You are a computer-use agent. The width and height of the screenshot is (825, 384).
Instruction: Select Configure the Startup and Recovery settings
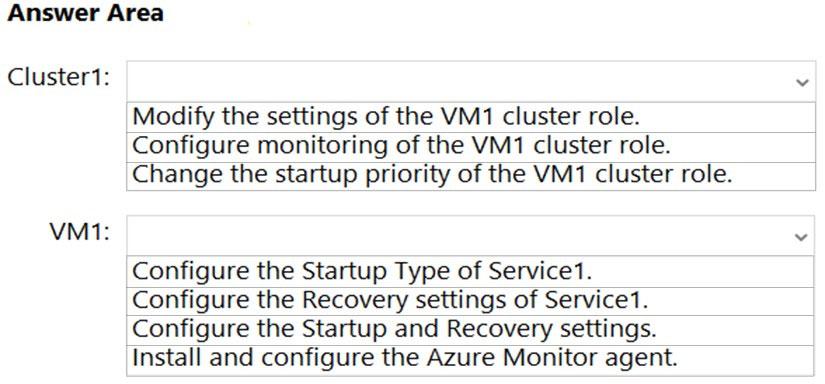coord(471,330)
